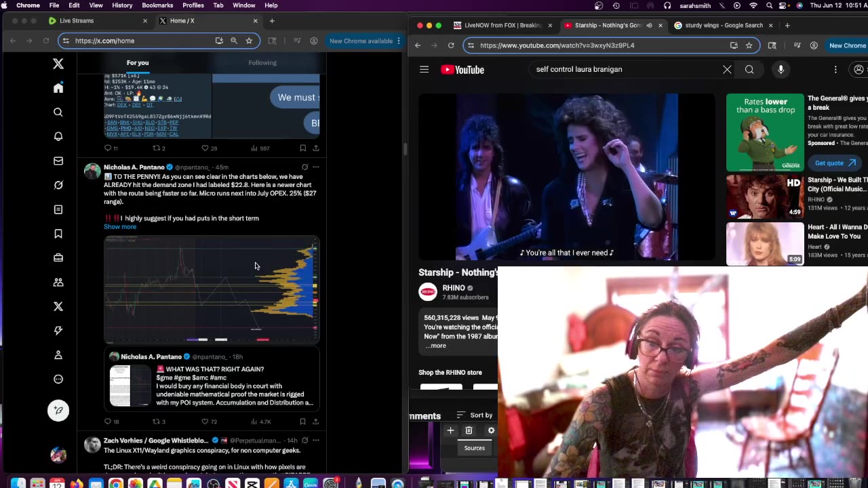Image resolution: width=868 pixels, height=488 pixels.
Task: Start YouTube voice search microphone
Action: (x=781, y=69)
